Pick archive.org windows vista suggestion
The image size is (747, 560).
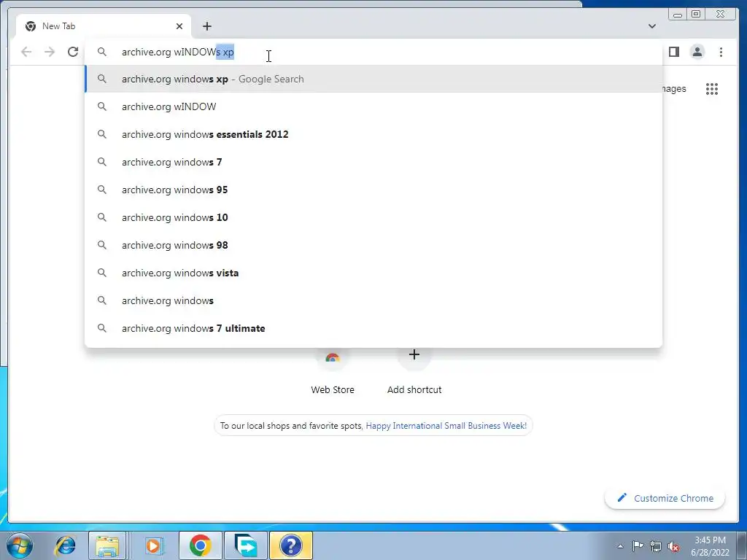click(x=373, y=273)
